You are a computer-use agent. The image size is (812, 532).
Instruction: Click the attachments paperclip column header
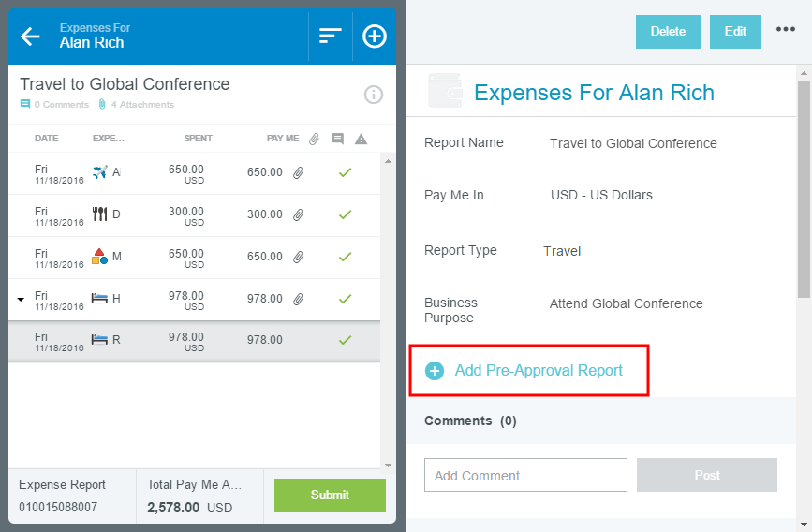pyautogui.click(x=315, y=139)
